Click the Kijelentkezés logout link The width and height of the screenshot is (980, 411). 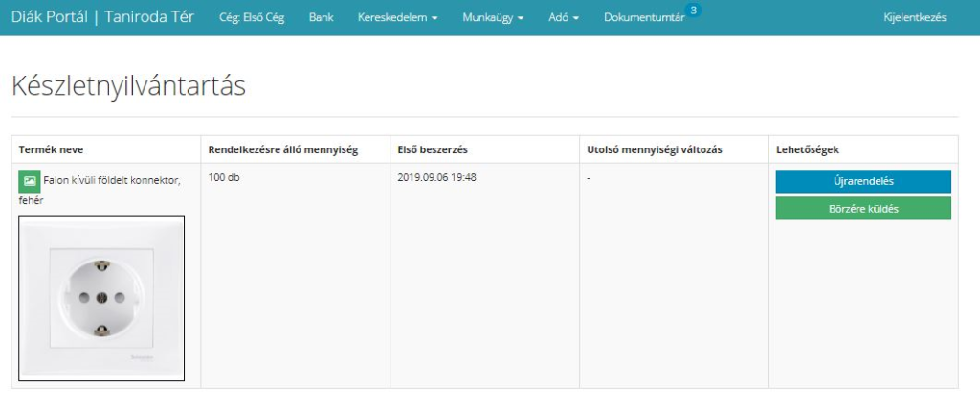click(x=915, y=18)
